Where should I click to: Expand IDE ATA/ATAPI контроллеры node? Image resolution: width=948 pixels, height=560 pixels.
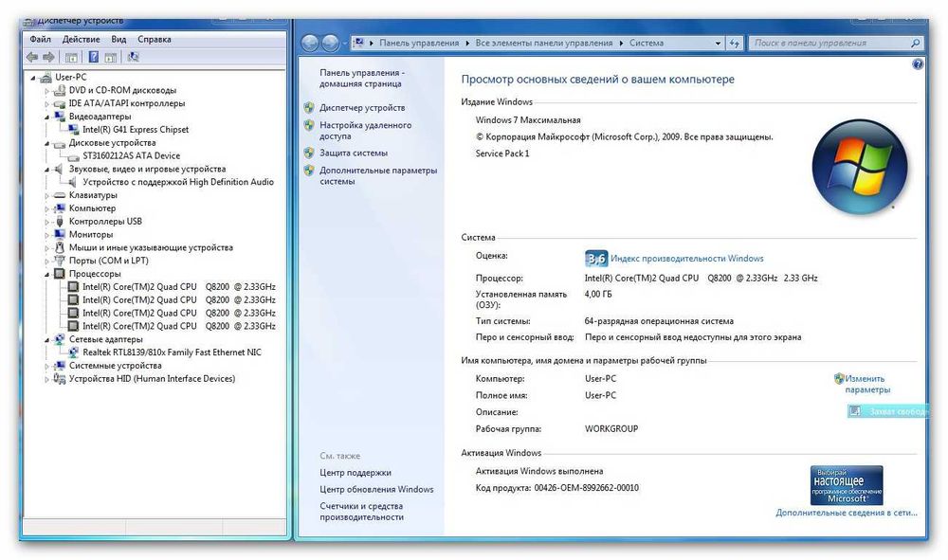click(x=46, y=104)
